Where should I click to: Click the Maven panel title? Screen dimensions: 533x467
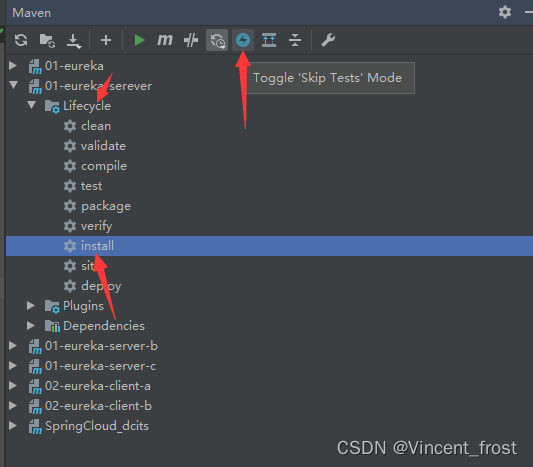[x=32, y=13]
